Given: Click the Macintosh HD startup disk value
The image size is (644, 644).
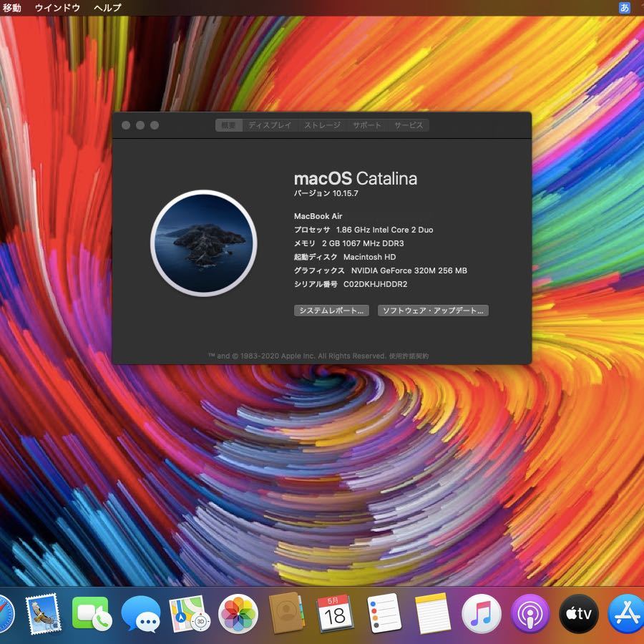Looking at the screenshot, I should tap(370, 257).
